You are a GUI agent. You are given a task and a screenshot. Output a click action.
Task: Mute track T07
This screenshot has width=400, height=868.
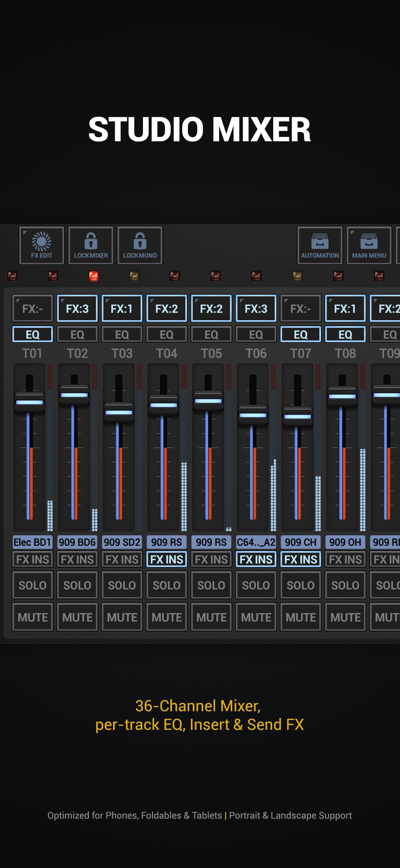click(x=301, y=617)
